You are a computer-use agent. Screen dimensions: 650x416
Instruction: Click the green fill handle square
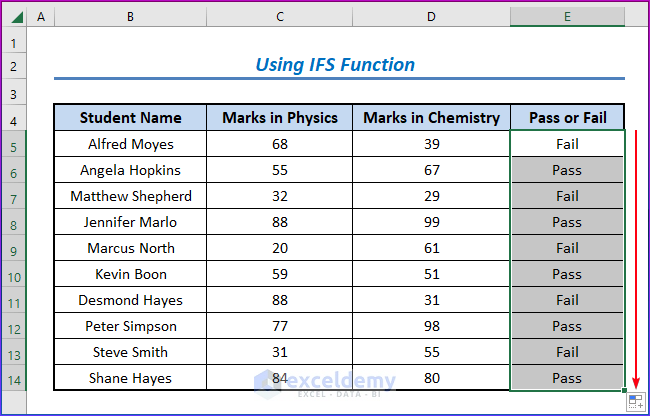pos(625,390)
